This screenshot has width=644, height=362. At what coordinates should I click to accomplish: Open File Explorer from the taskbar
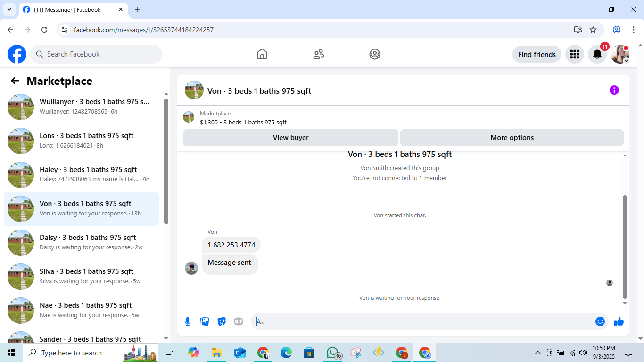(216, 353)
